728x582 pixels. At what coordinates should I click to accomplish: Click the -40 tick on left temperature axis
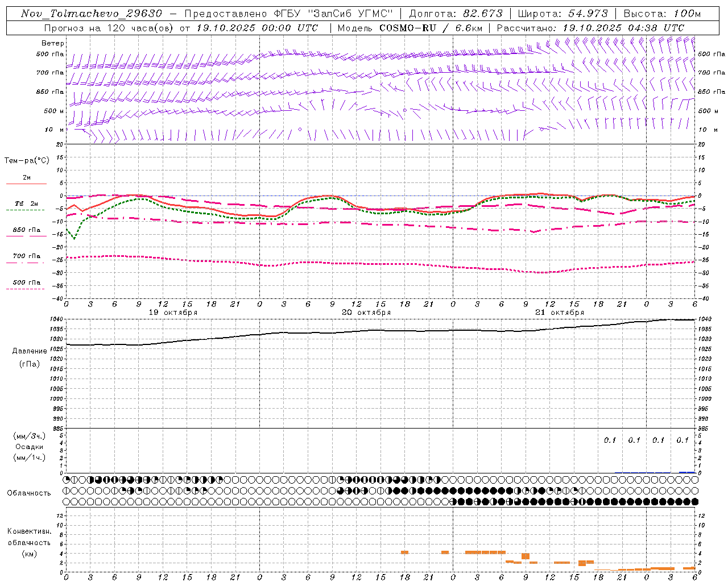pyautogui.click(x=58, y=298)
